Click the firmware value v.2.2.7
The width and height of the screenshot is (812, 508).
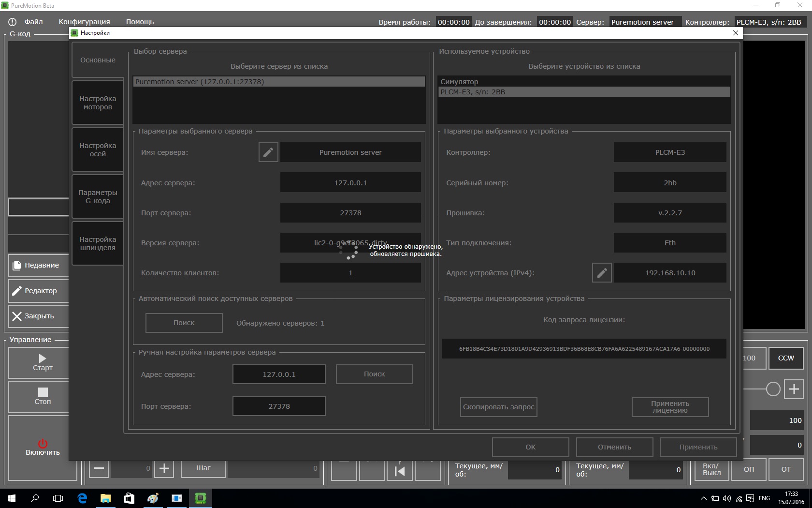click(x=670, y=213)
